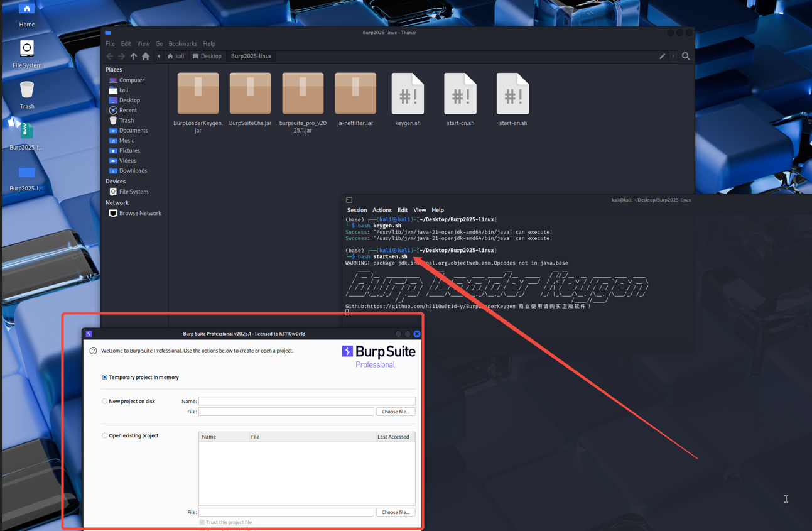This screenshot has height=531, width=812.
Task: Choose New project on disk radio button
Action: (105, 402)
